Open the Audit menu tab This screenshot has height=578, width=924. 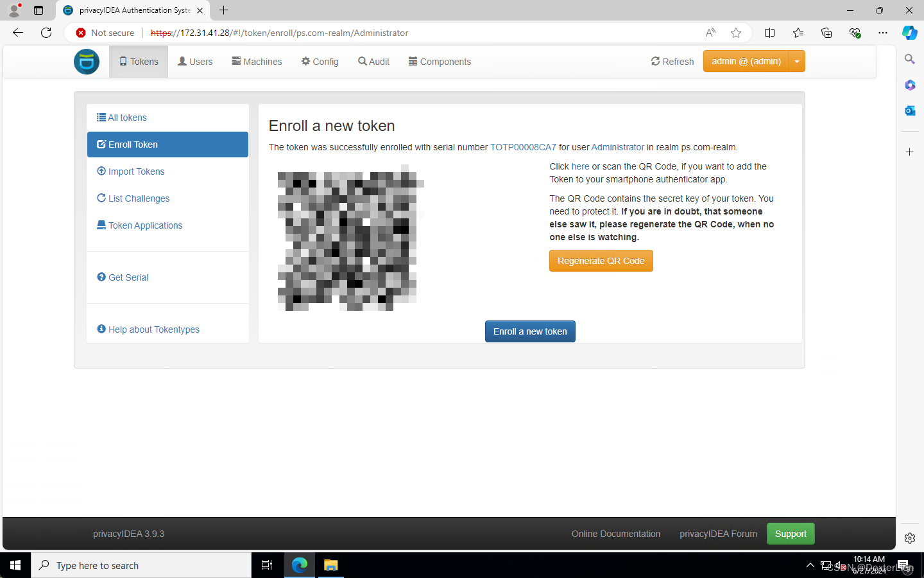pos(373,62)
